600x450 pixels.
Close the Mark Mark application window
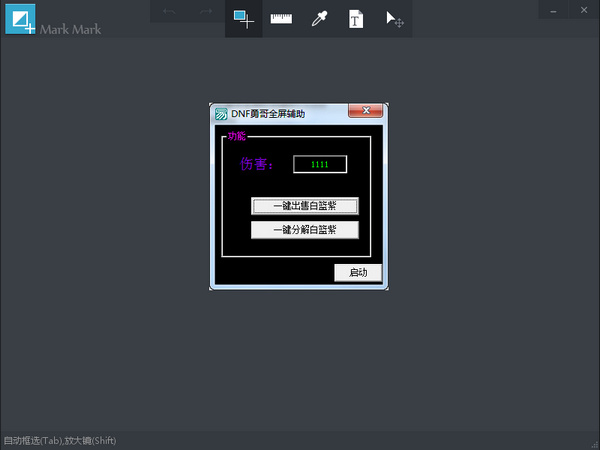coord(583,10)
